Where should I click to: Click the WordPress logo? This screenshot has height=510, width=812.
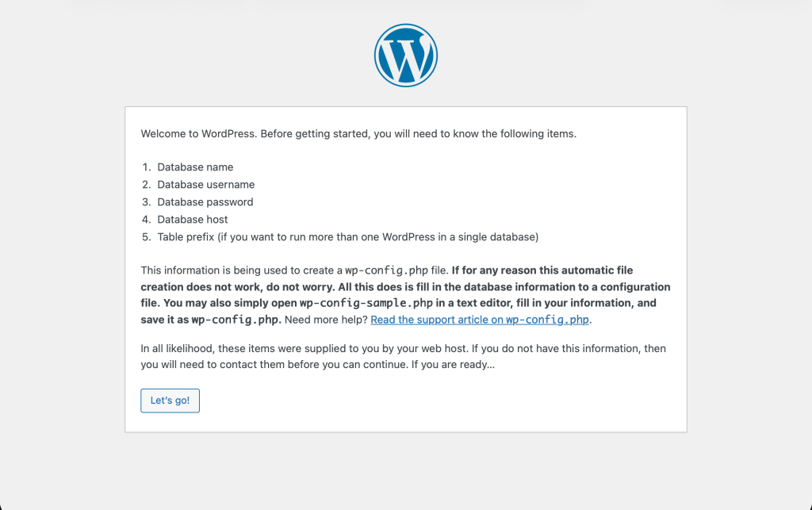coord(405,55)
